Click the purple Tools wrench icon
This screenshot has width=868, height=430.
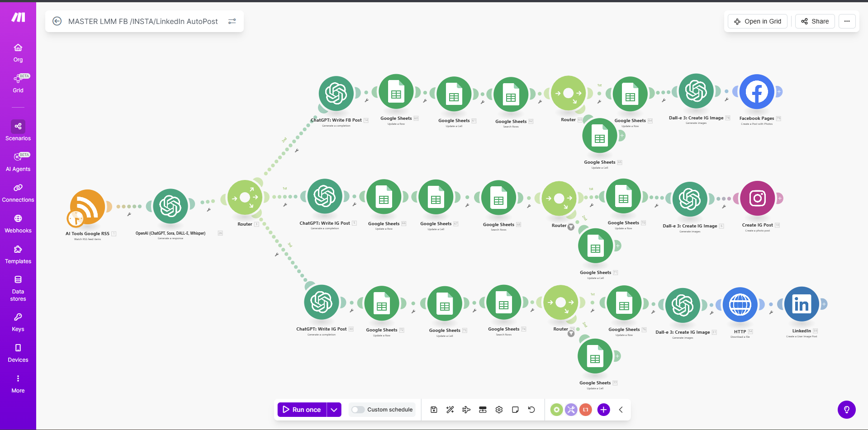pyautogui.click(x=571, y=410)
